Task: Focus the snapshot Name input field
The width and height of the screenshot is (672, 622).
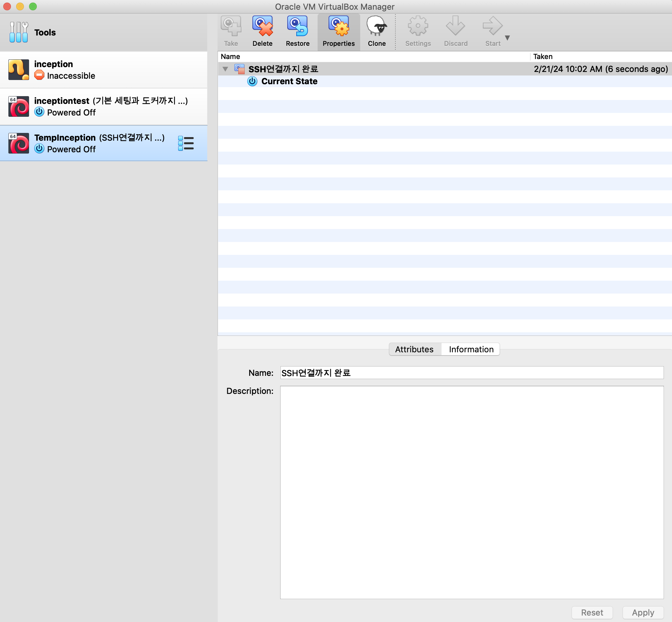Action: click(472, 373)
